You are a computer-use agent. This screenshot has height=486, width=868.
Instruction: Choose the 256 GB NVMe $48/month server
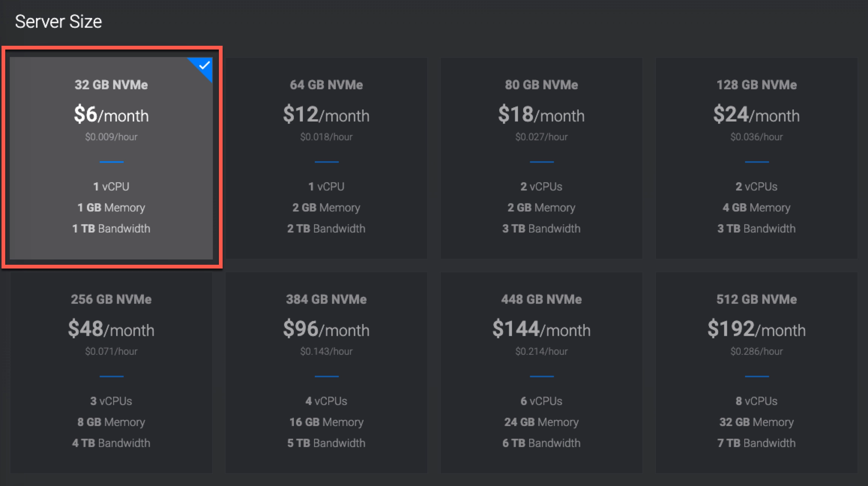[111, 372]
